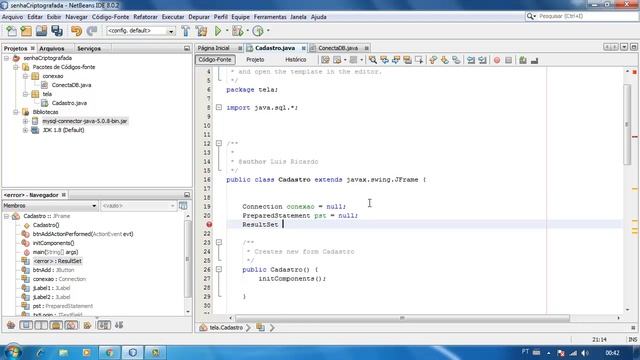Switch to the Arquivos panel tab
The width and height of the screenshot is (640, 360).
(x=51, y=49)
